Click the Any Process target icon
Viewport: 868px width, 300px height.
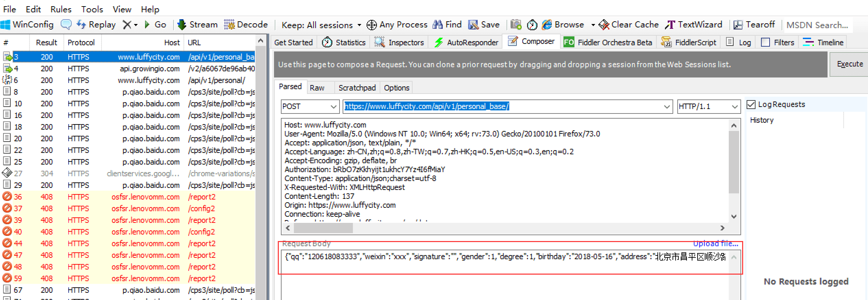coord(371,25)
